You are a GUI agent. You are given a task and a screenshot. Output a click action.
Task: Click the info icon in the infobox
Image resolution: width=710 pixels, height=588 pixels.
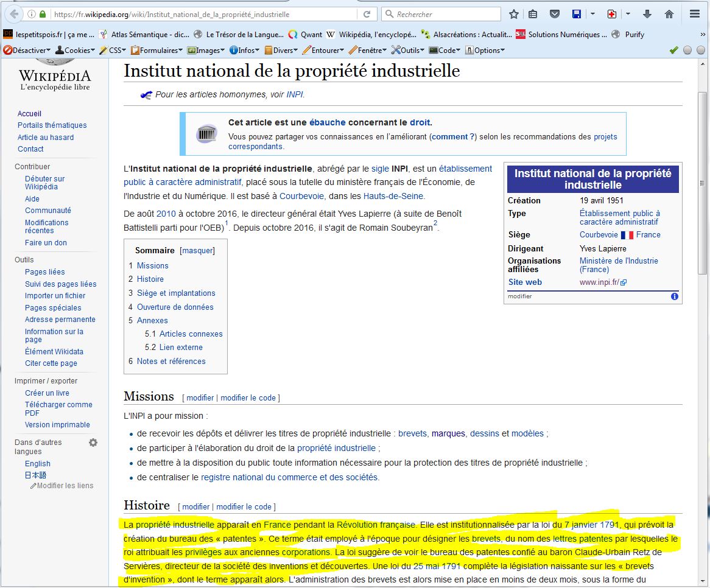(x=674, y=296)
